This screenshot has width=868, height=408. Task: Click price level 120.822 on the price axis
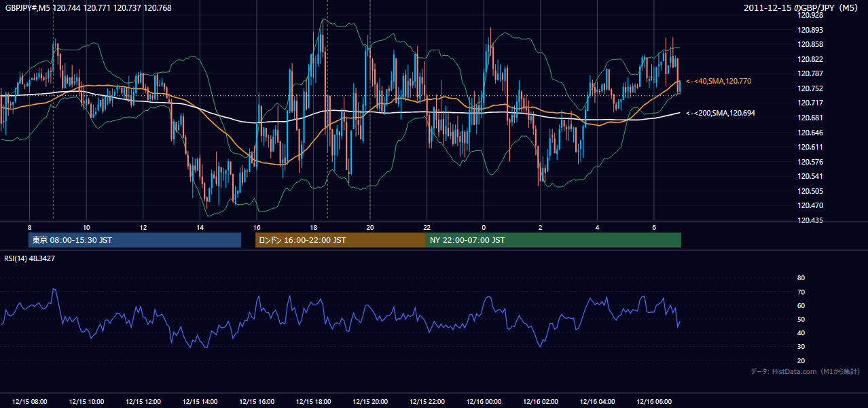810,59
